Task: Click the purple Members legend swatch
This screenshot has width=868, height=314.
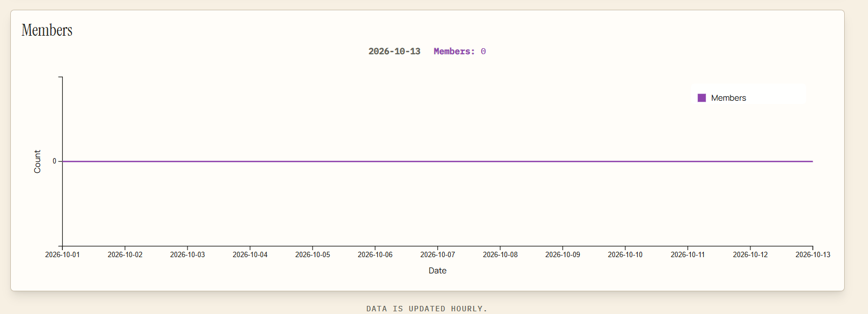Action: [x=702, y=98]
